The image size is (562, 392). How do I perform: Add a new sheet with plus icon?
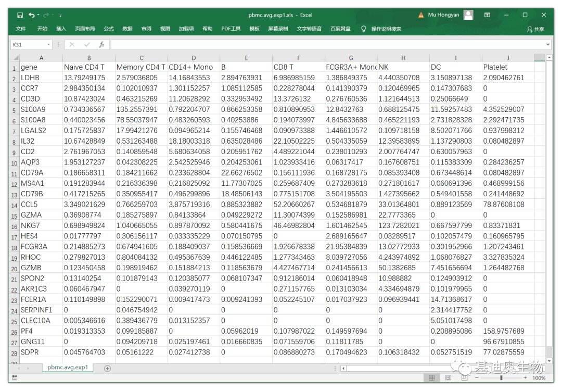click(x=107, y=368)
